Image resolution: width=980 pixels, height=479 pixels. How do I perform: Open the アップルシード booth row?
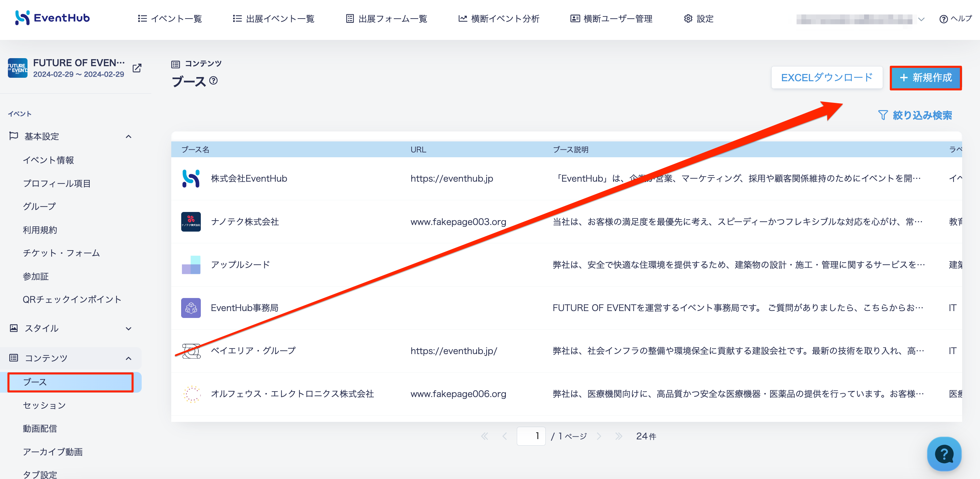(x=566, y=265)
